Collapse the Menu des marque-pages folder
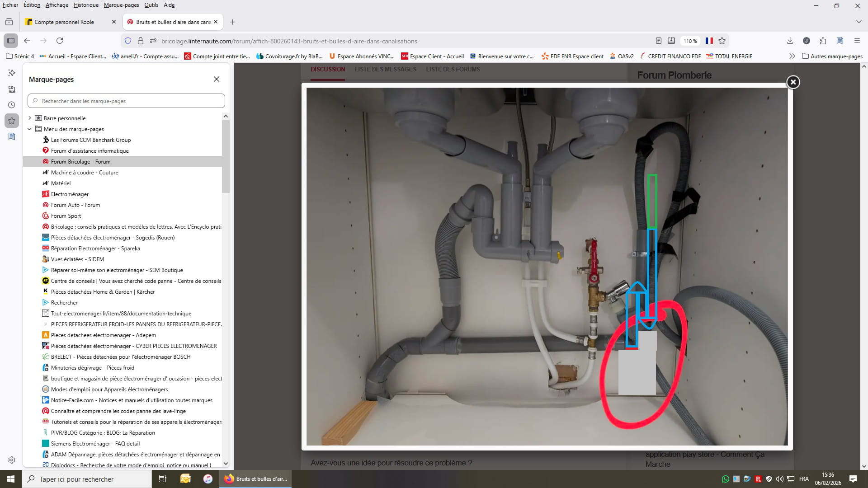 click(30, 129)
